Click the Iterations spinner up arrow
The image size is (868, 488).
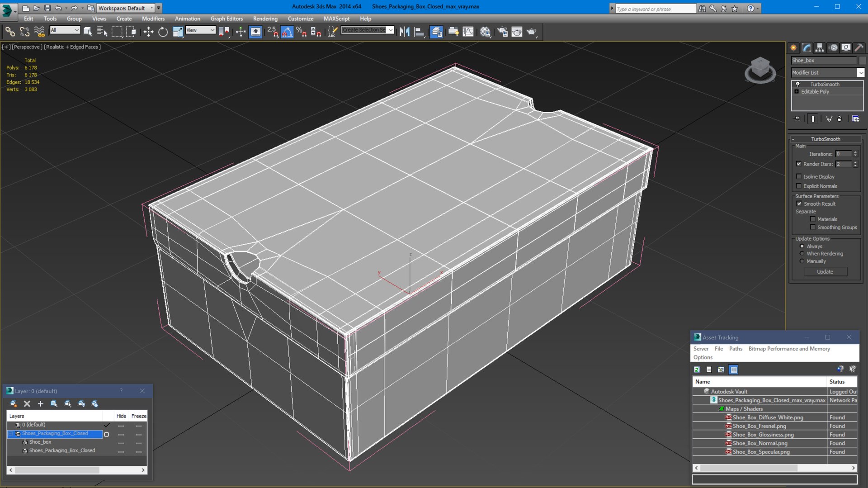coord(855,152)
